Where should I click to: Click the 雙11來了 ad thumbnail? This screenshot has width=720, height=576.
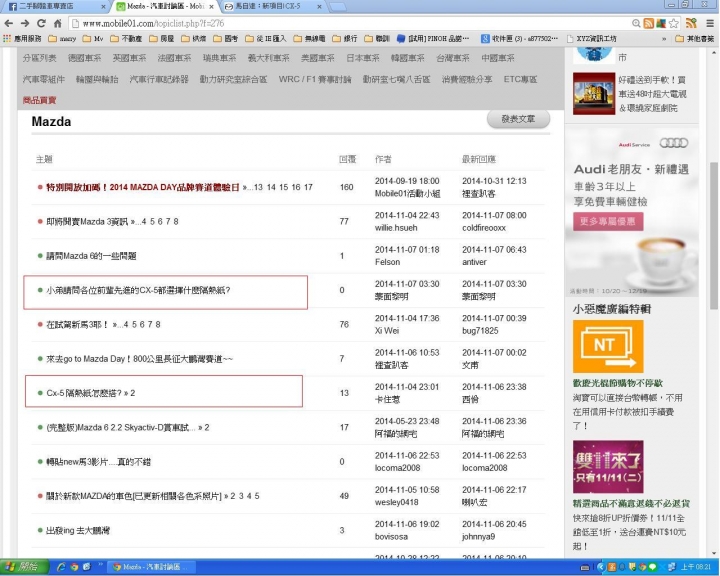608,467
